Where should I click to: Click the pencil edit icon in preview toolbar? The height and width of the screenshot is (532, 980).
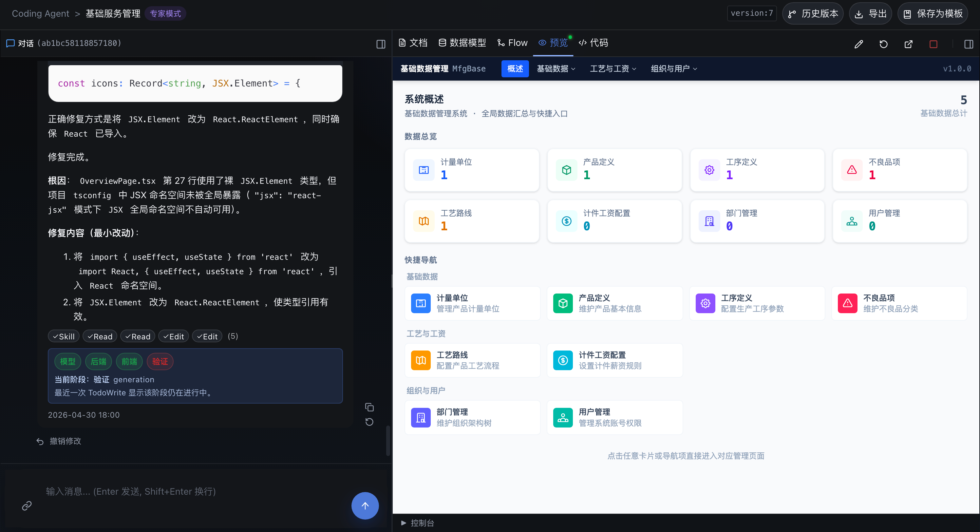coord(858,44)
